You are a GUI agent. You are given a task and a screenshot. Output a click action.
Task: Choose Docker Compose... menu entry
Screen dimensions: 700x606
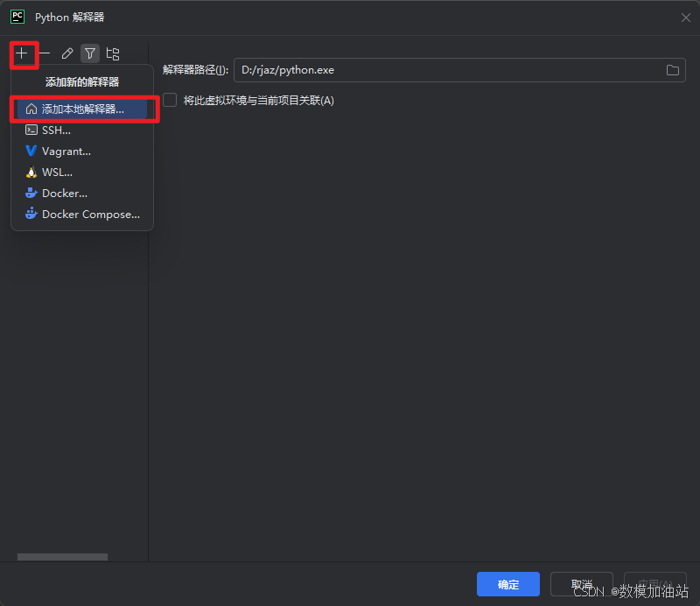tap(90, 214)
